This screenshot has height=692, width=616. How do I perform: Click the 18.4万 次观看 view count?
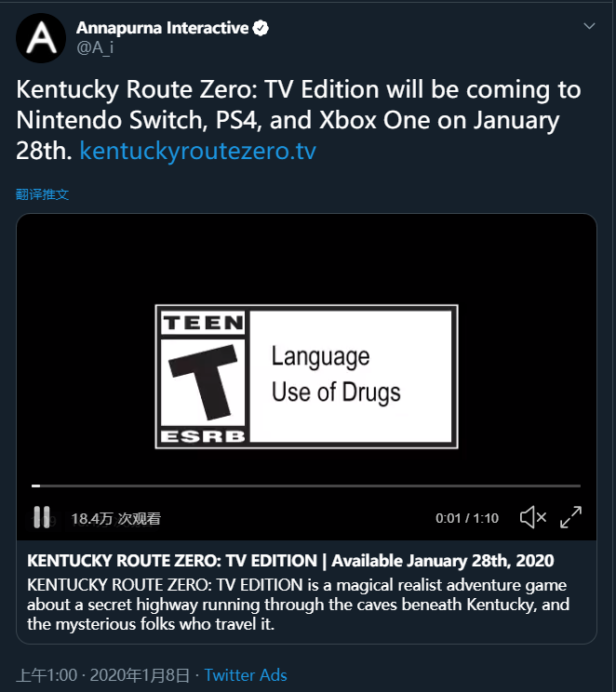(x=116, y=519)
